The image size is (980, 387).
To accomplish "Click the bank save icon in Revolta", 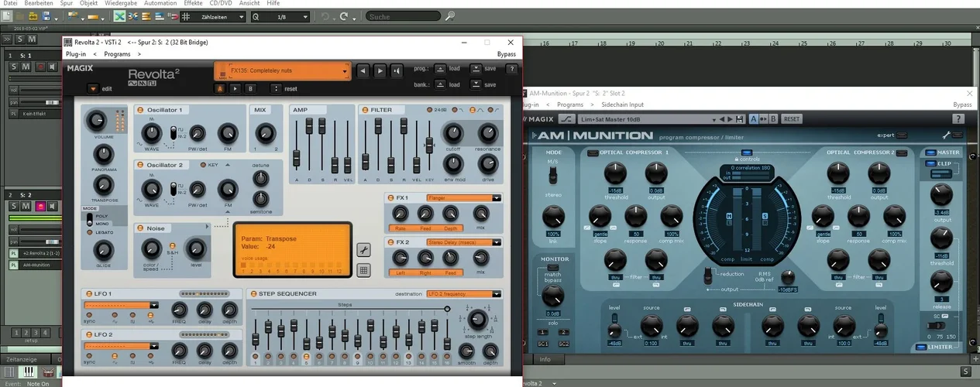I will 476,85.
